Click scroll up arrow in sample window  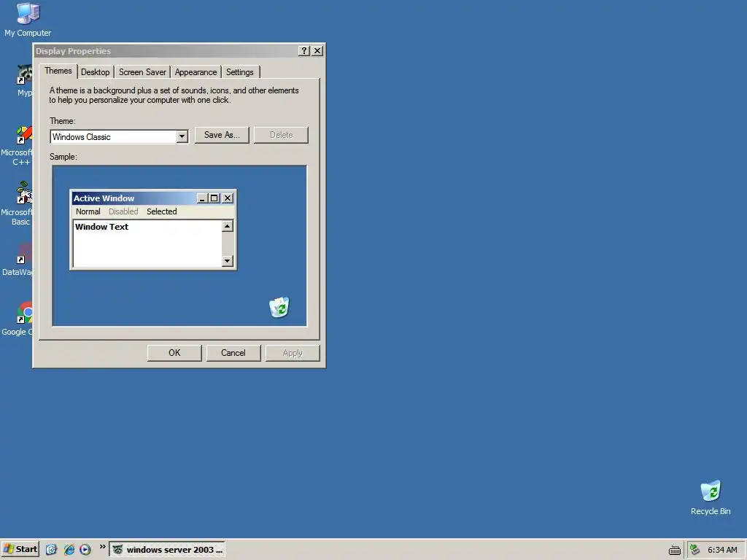tap(228, 226)
